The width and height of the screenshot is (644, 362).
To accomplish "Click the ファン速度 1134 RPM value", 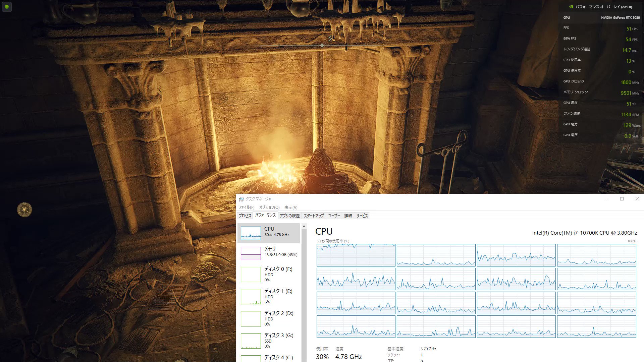I will 630,115.
